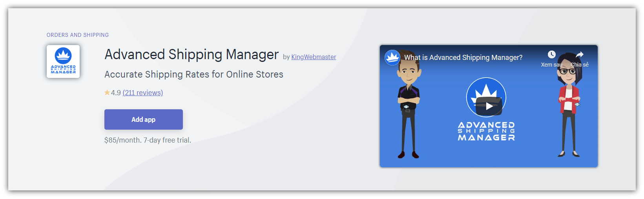Image resolution: width=644 pixels, height=199 pixels.
Task: Click the video title 'What is Advanced Shipping Manager?'
Action: click(x=463, y=58)
